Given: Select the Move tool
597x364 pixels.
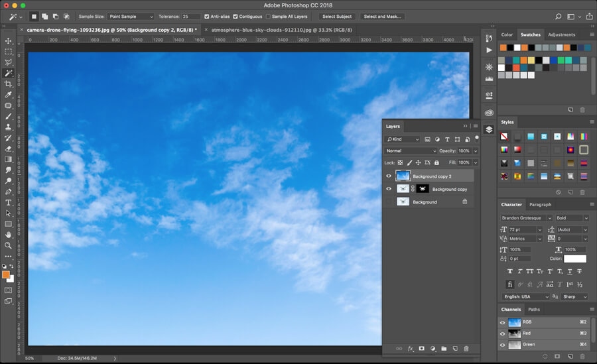Looking at the screenshot, I should pos(9,40).
